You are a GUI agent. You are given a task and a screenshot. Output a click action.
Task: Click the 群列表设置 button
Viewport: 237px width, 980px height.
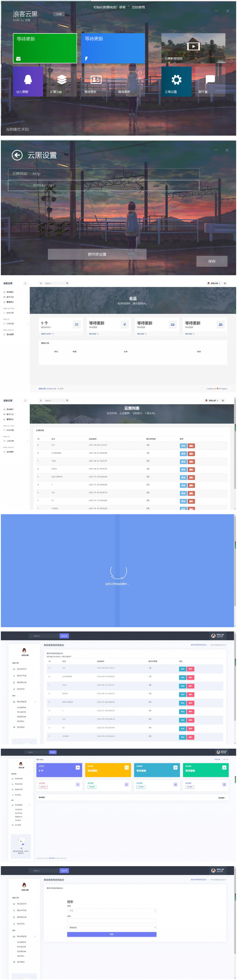click(97, 255)
